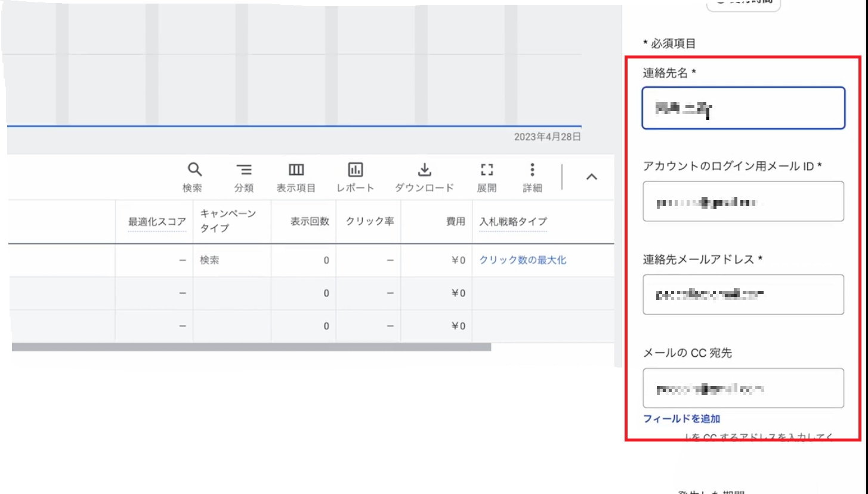Select the 分類 segment icon
This screenshot has width=868, height=494.
pos(244,170)
